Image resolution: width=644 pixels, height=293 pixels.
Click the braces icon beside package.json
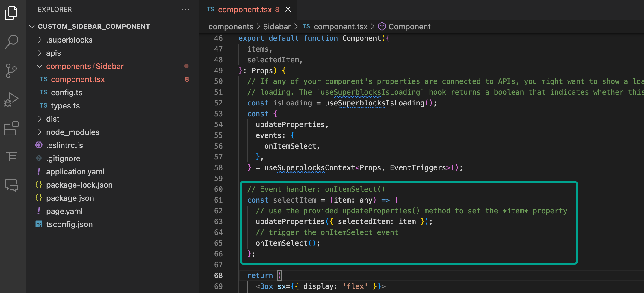[39, 198]
